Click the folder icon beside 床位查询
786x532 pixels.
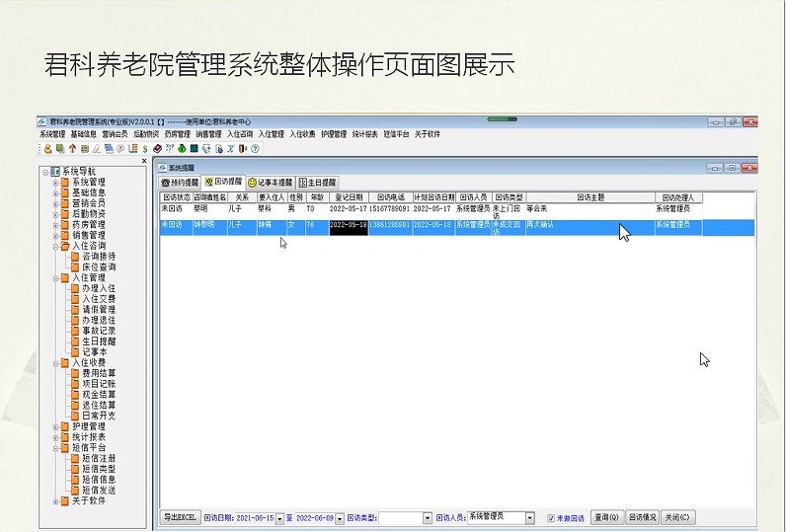click(x=75, y=267)
